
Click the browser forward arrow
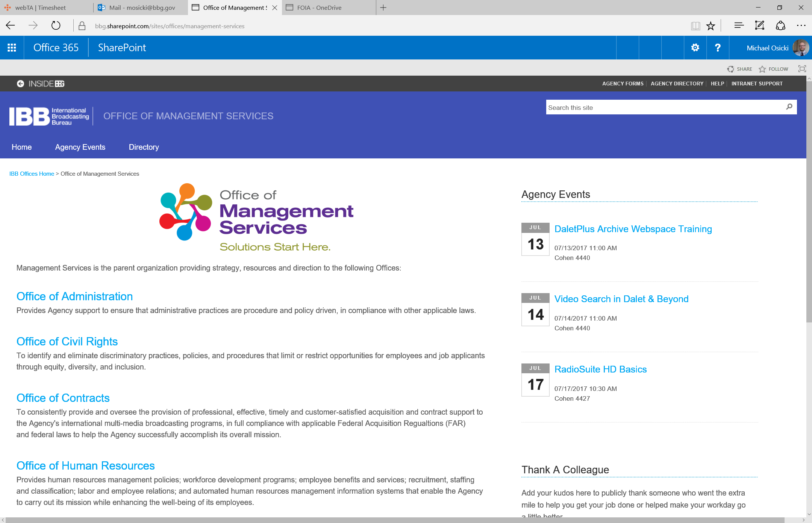point(33,26)
